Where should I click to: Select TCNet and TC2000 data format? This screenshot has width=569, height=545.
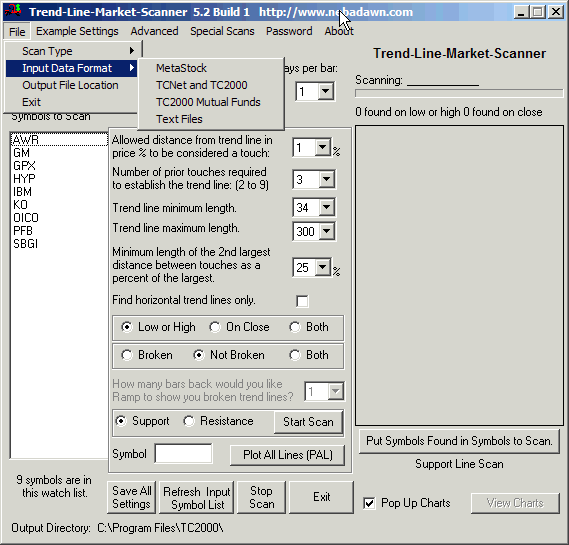pos(211,85)
